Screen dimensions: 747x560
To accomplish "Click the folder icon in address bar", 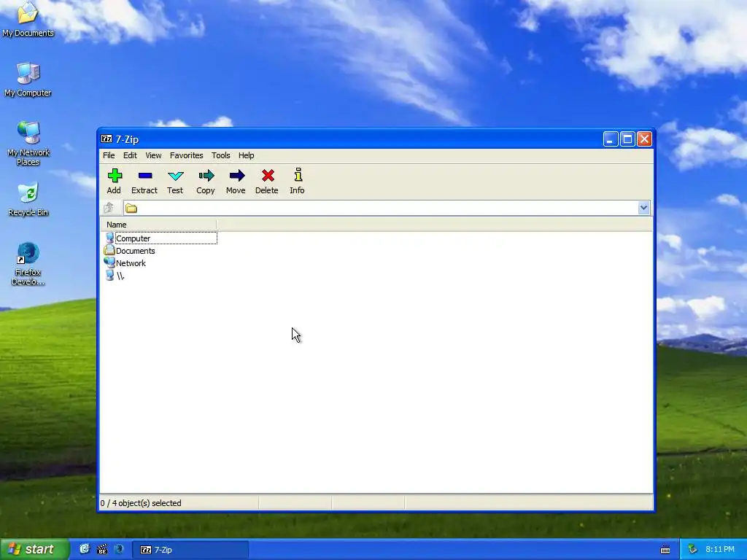I will click(x=131, y=208).
